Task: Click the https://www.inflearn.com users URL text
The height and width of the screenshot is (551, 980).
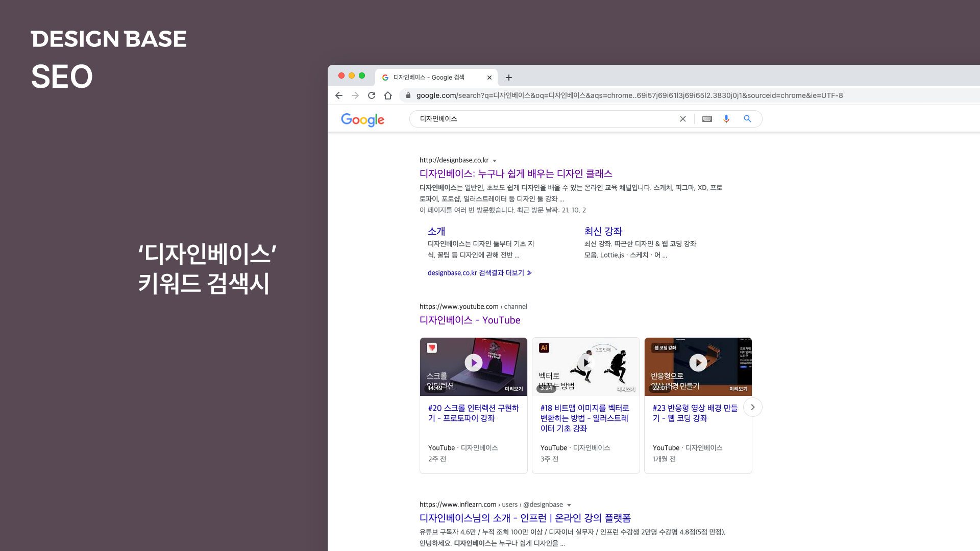Action: (491, 505)
